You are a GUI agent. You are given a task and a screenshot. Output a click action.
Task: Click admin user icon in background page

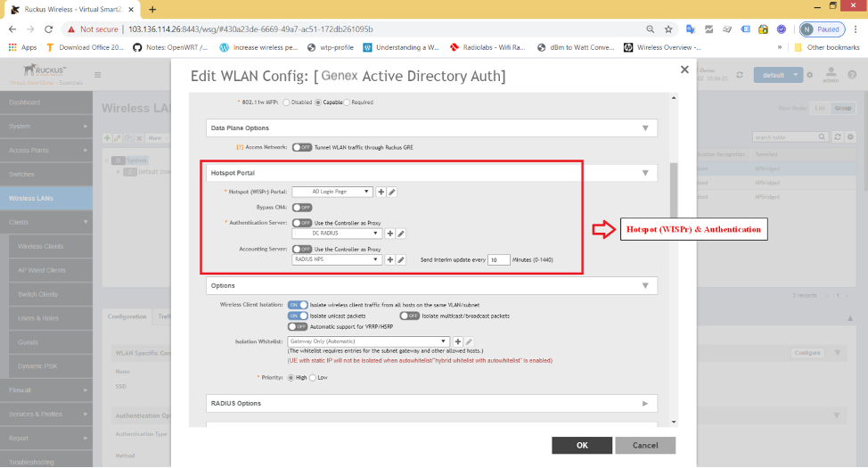[x=831, y=75]
